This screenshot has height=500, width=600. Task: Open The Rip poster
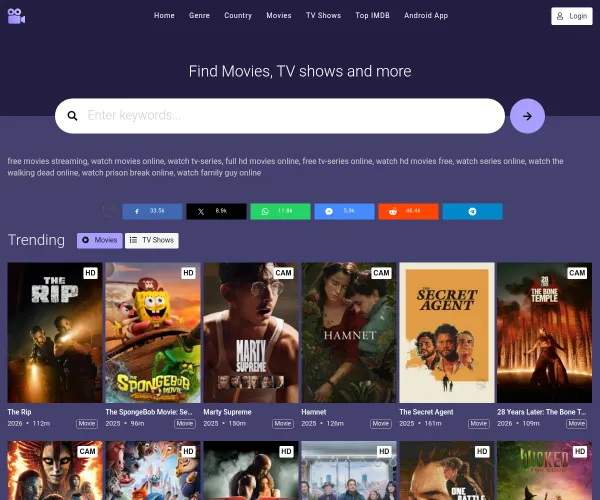click(x=55, y=332)
